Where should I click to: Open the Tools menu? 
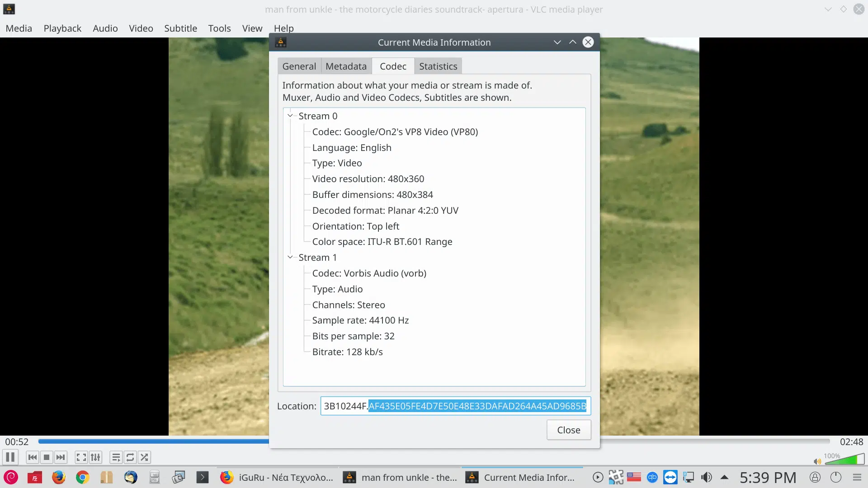219,28
